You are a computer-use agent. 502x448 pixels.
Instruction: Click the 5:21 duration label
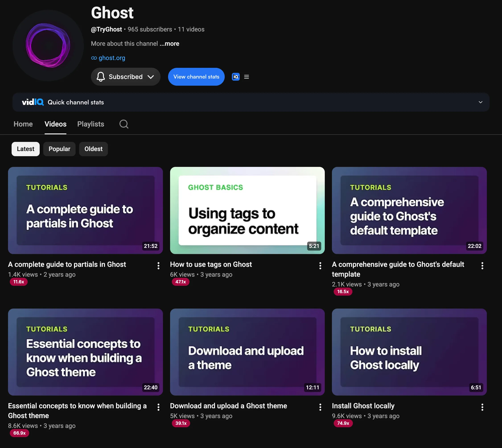(314, 246)
